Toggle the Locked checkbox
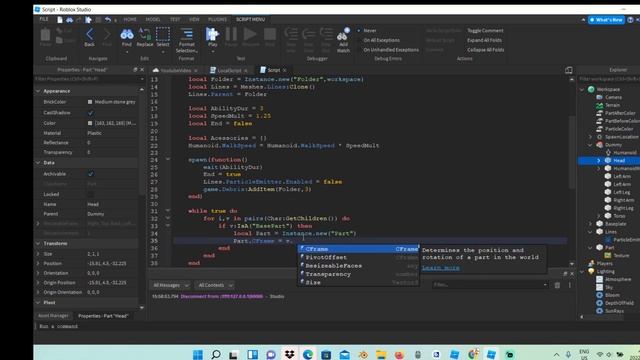640x360 pixels. [90, 194]
